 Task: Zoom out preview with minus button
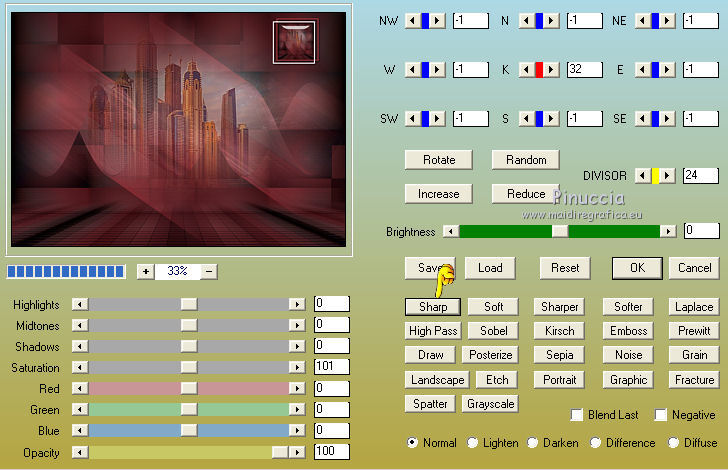click(x=209, y=272)
